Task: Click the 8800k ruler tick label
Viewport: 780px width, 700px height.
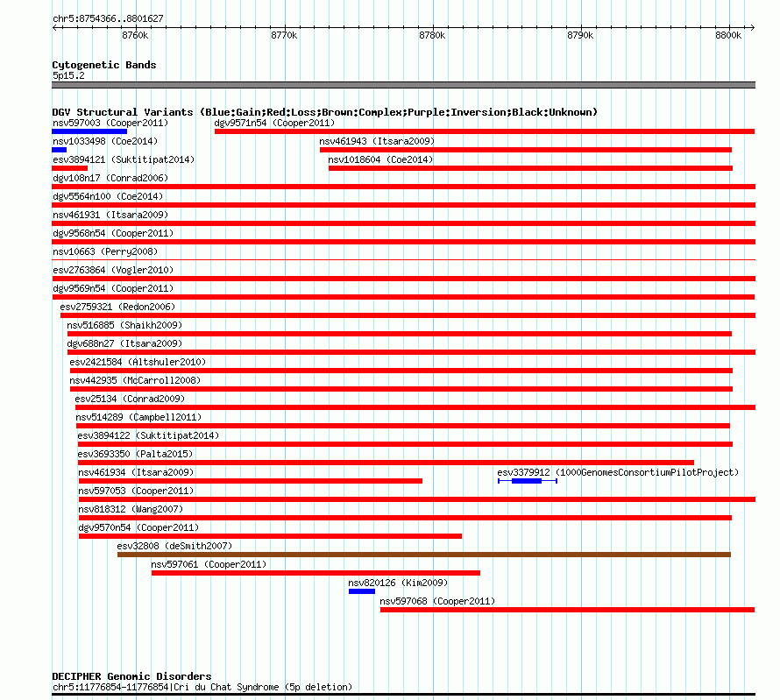Action: pyautogui.click(x=728, y=35)
